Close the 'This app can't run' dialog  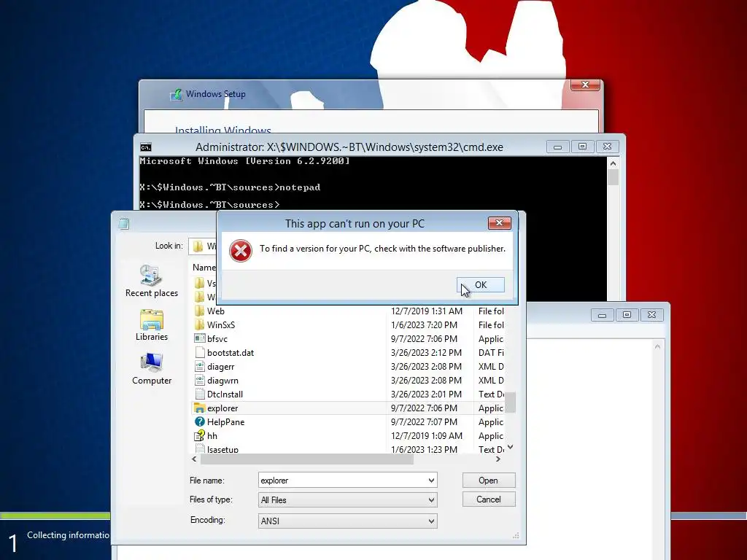click(499, 223)
